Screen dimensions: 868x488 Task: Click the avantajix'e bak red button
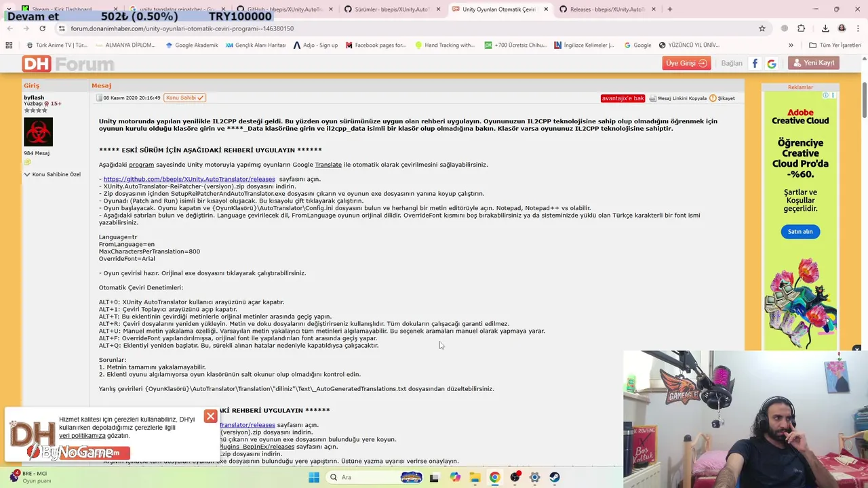point(623,98)
